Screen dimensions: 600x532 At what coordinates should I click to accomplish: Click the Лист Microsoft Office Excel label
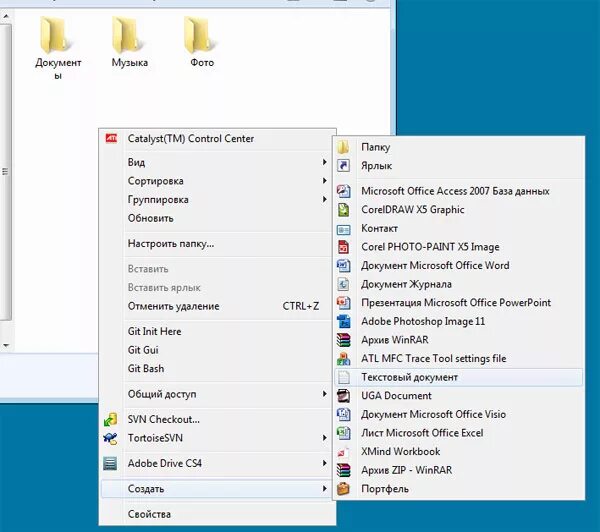(422, 433)
